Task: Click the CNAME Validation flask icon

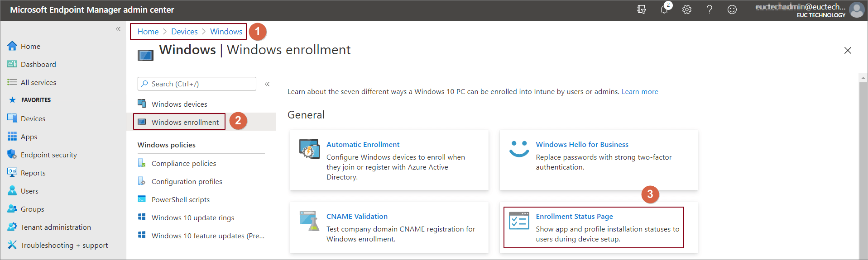Action: 309,221
